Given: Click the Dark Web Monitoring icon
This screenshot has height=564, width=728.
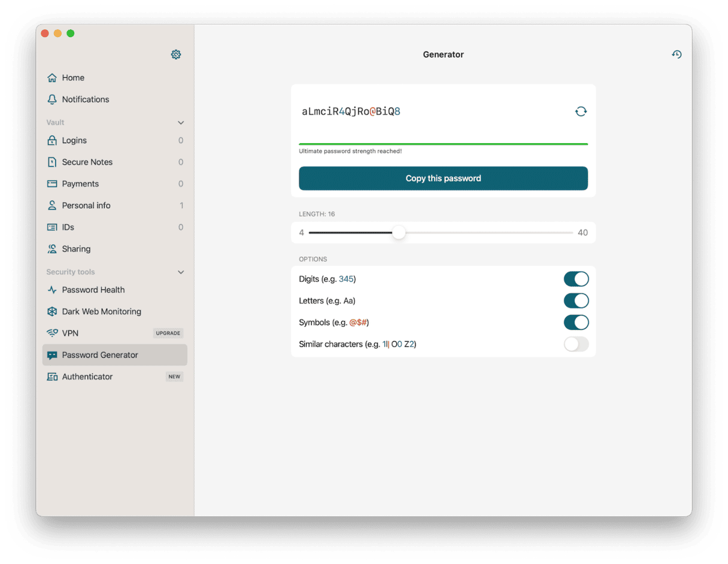Looking at the screenshot, I should coord(52,311).
